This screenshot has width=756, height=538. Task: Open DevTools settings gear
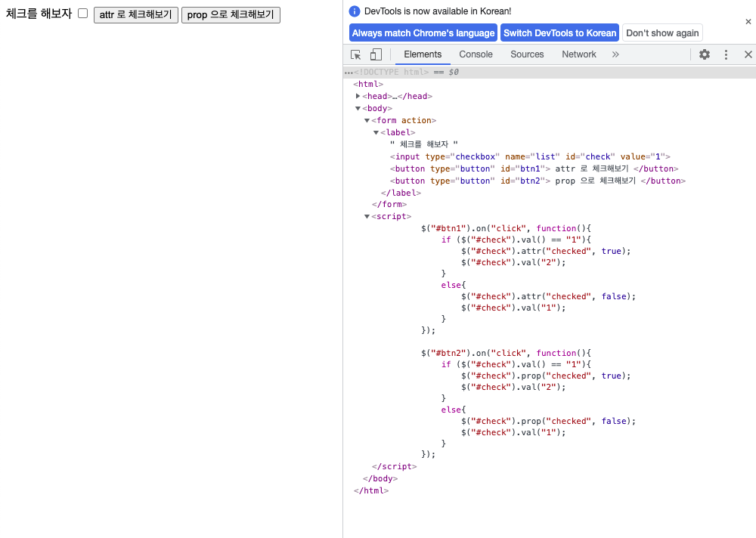tap(705, 54)
